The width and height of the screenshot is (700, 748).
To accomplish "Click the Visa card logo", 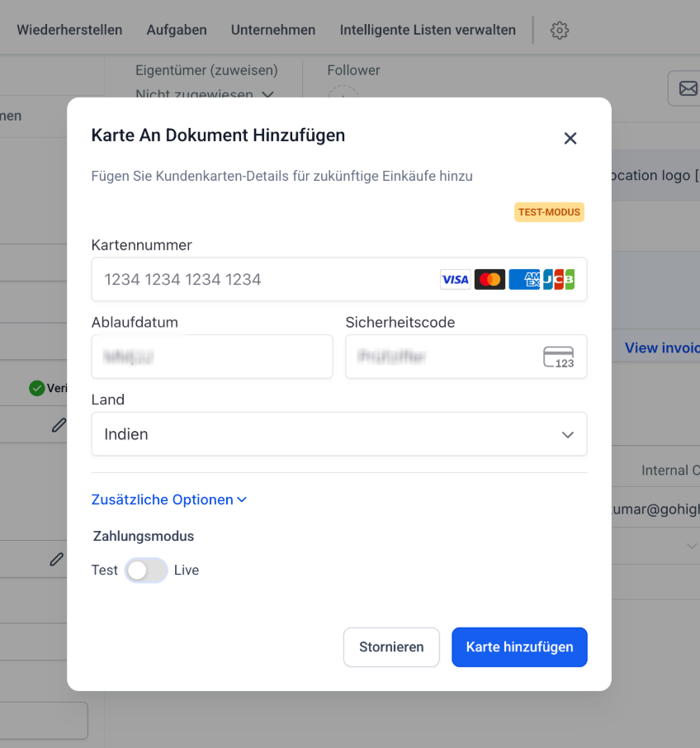I will tap(455, 280).
